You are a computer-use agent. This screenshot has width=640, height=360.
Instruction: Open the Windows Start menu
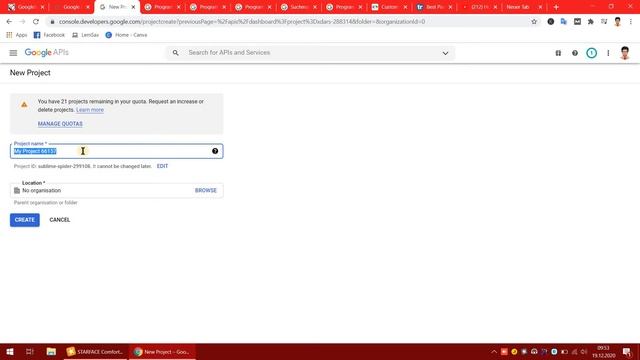10,352
